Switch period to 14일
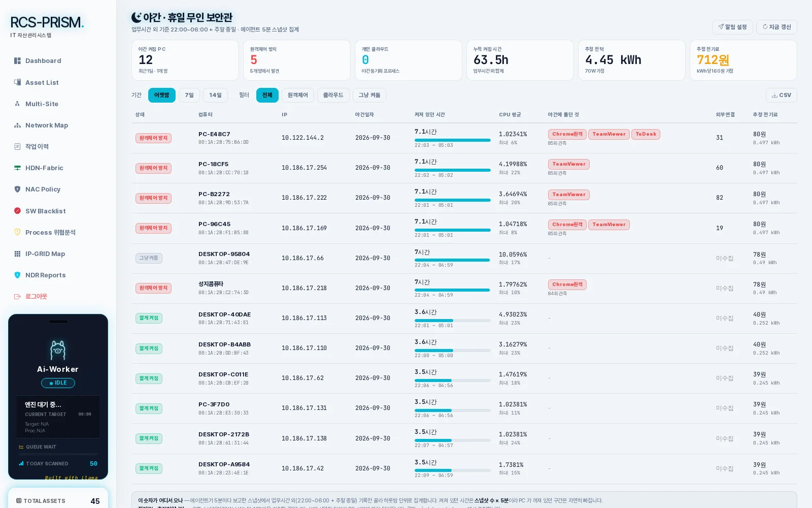The image size is (812, 508). [x=216, y=95]
